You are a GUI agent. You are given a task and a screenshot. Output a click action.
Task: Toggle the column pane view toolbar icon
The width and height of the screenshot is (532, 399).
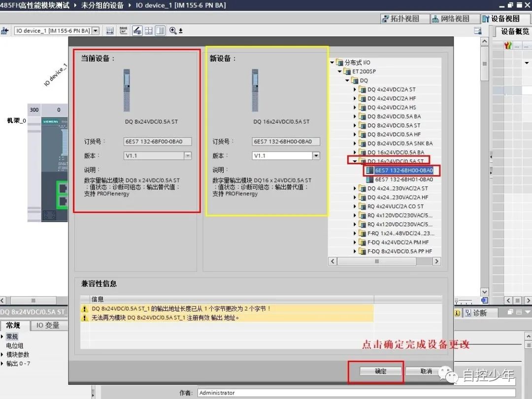[160, 31]
